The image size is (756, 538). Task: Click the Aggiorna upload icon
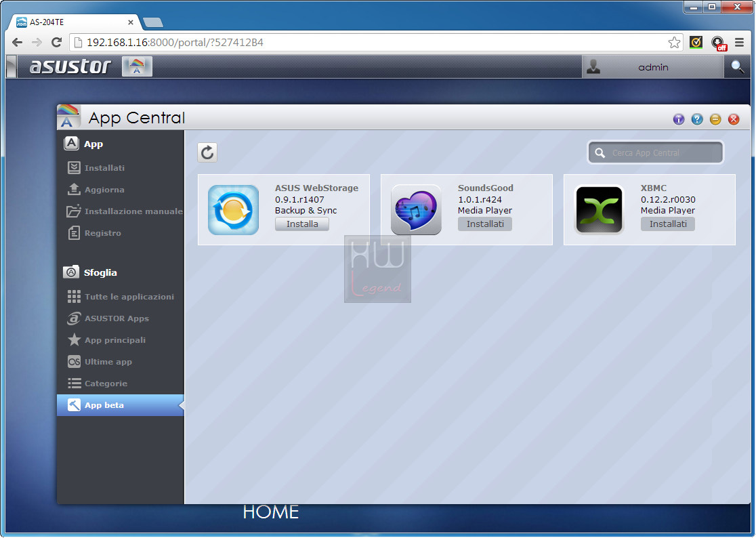[x=74, y=190]
